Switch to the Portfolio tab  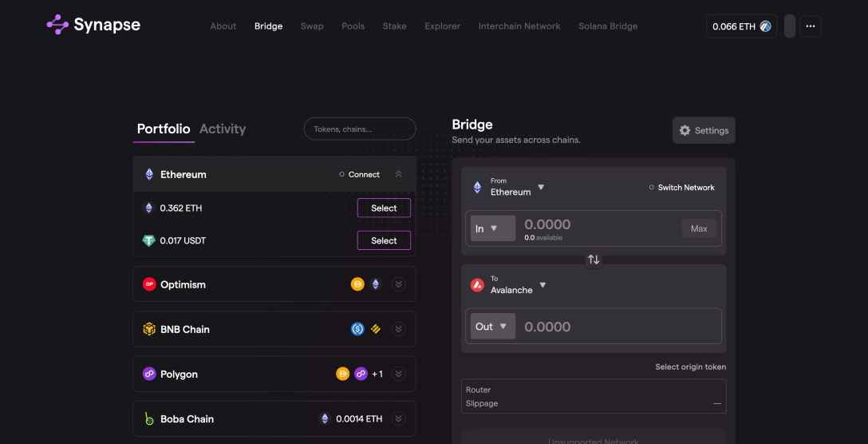click(x=164, y=129)
